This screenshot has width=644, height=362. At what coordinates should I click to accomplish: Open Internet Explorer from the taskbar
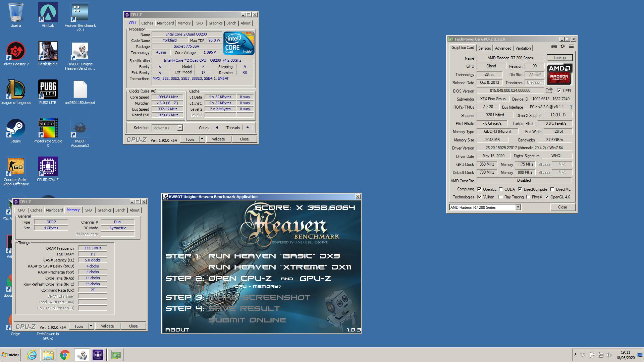[32, 355]
